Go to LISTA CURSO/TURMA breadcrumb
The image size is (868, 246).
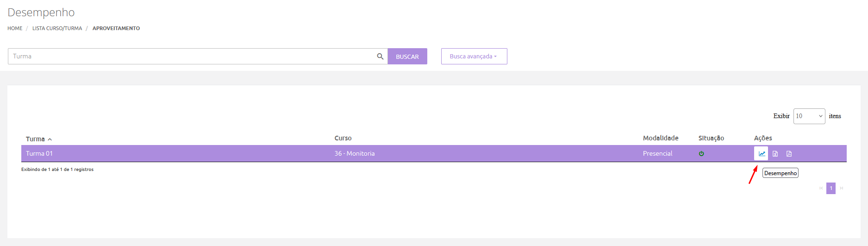pos(57,28)
